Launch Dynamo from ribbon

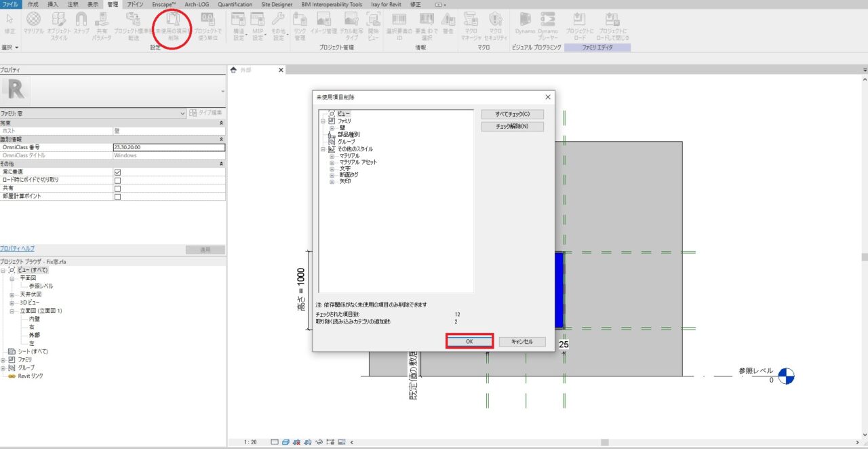pyautogui.click(x=525, y=19)
